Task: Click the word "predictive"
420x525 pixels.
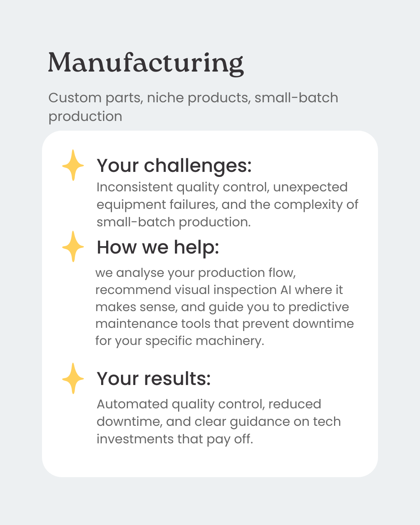Action: coord(318,307)
